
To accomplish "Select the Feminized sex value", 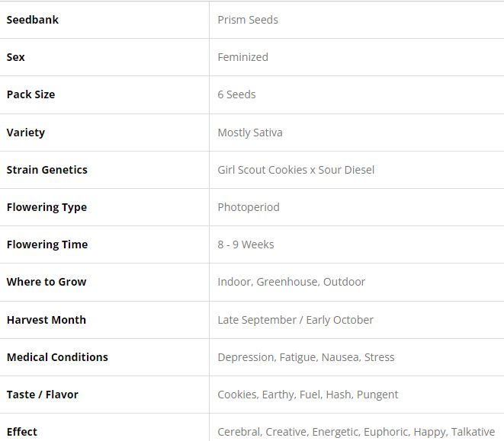I will pos(242,57).
